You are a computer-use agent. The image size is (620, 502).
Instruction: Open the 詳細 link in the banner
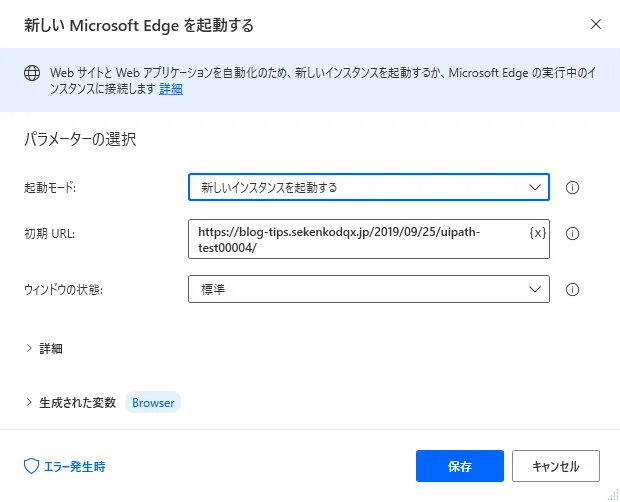(x=171, y=89)
